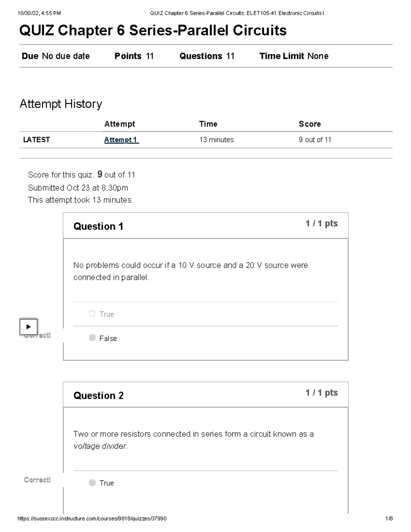This screenshot has height=532, width=411.
Task: Click the "1 / 1 pts" label in Question 2
Action: pos(321,393)
